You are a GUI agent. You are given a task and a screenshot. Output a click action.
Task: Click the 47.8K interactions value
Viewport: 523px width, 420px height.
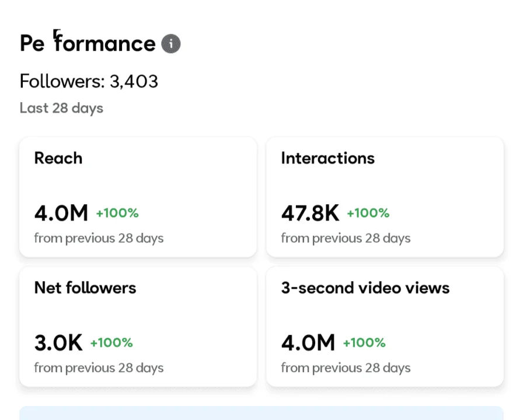pos(310,213)
